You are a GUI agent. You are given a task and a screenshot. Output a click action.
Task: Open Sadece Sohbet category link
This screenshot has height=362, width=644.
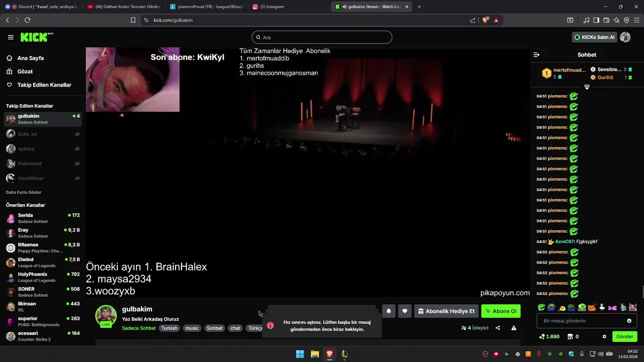coord(139,328)
